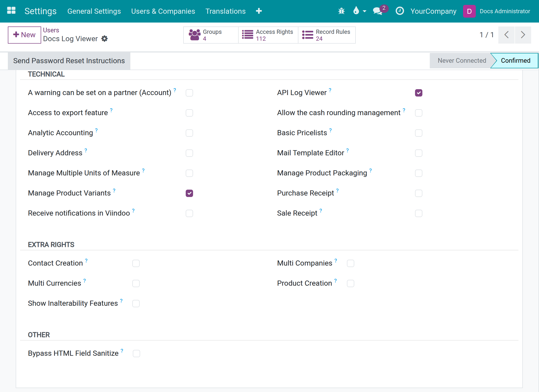
Task: Open General Settings menu
Action: 94,11
